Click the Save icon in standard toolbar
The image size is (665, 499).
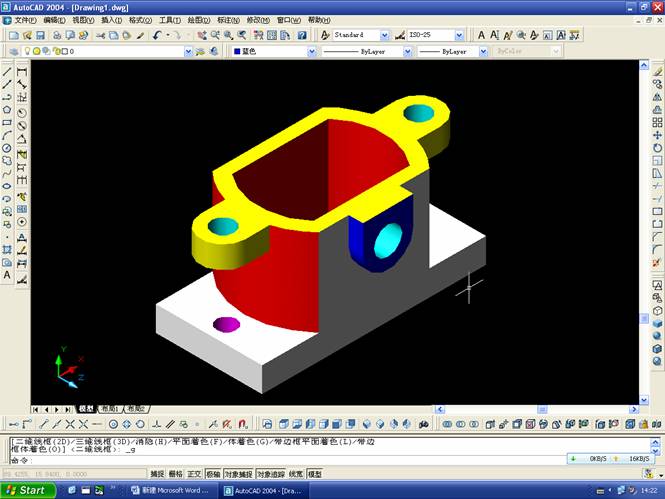point(40,35)
